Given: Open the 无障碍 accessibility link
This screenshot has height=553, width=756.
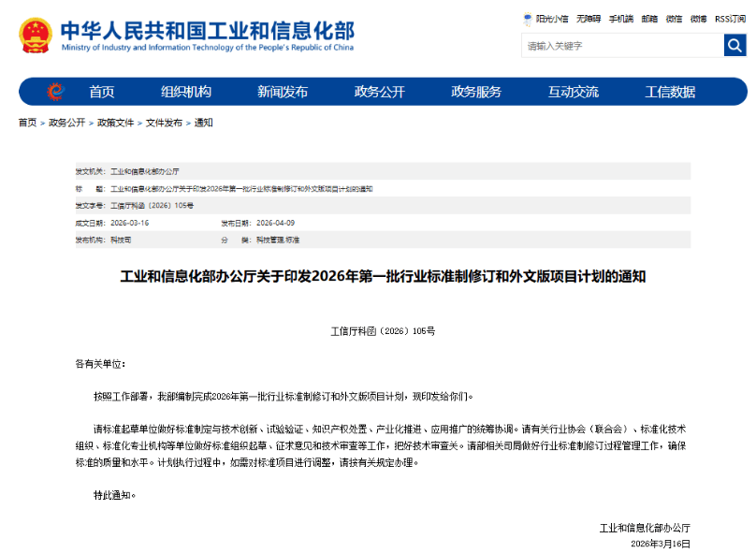Looking at the screenshot, I should [x=588, y=19].
